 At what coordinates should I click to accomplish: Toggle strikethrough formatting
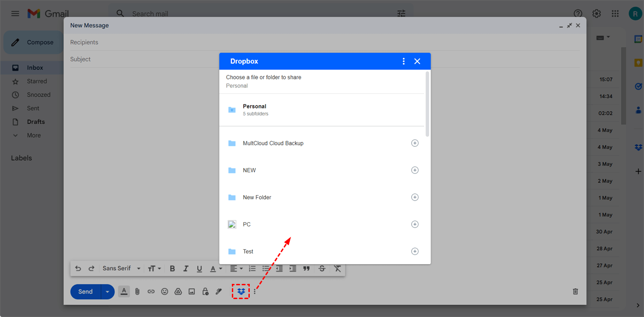click(x=322, y=269)
